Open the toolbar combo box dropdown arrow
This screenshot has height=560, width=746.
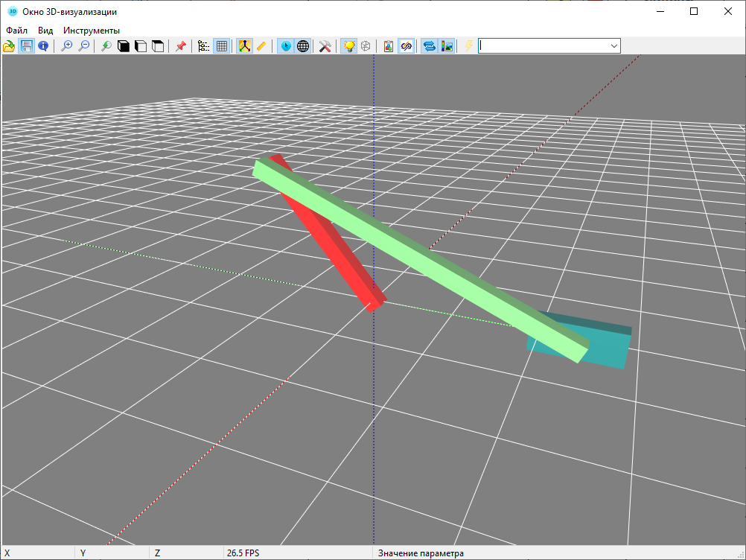point(614,46)
